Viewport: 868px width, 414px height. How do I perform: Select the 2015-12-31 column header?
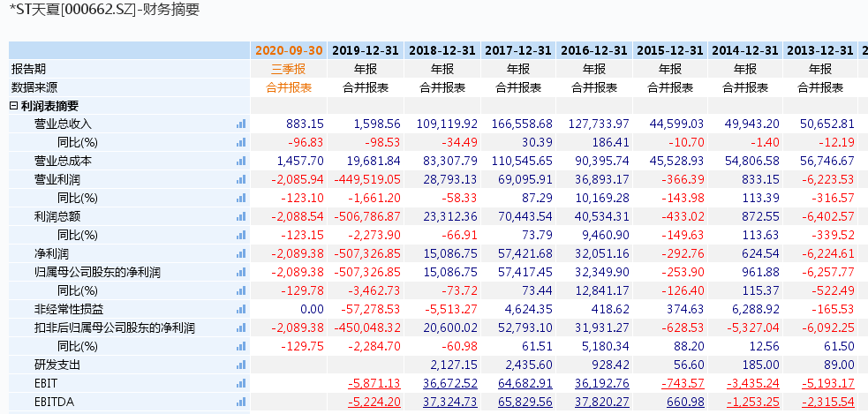point(670,50)
